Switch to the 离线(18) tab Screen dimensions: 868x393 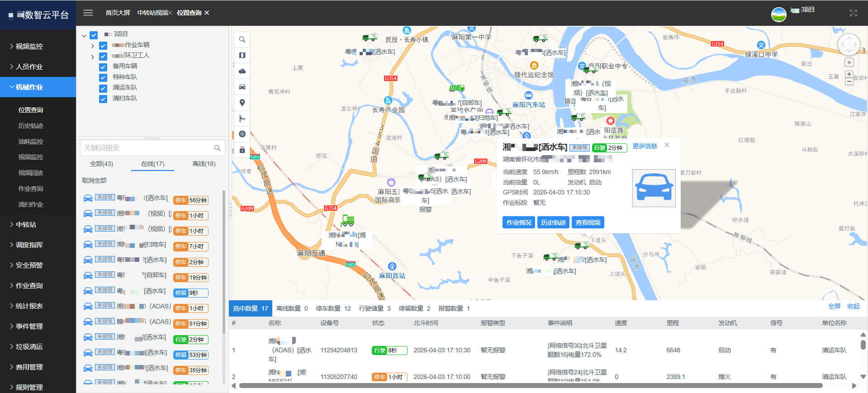[x=204, y=164]
